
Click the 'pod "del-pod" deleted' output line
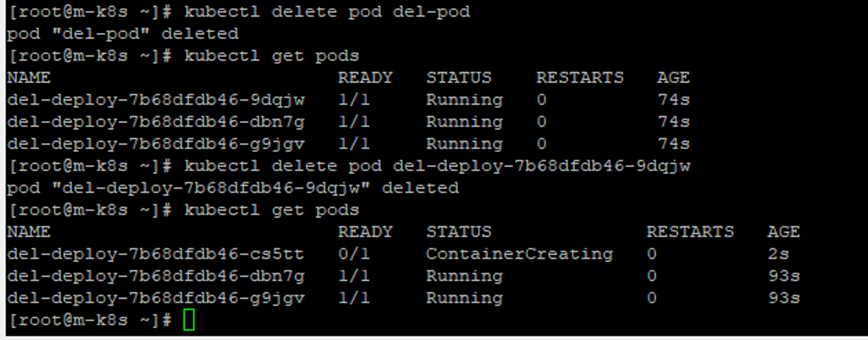point(123,33)
